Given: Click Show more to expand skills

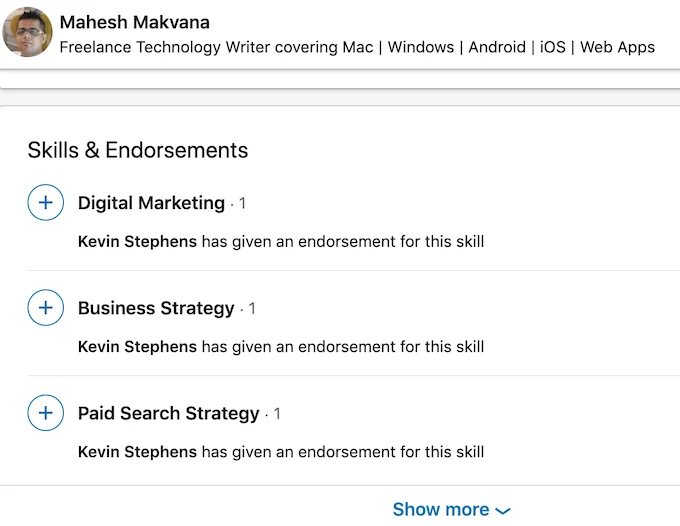Looking at the screenshot, I should 440,509.
